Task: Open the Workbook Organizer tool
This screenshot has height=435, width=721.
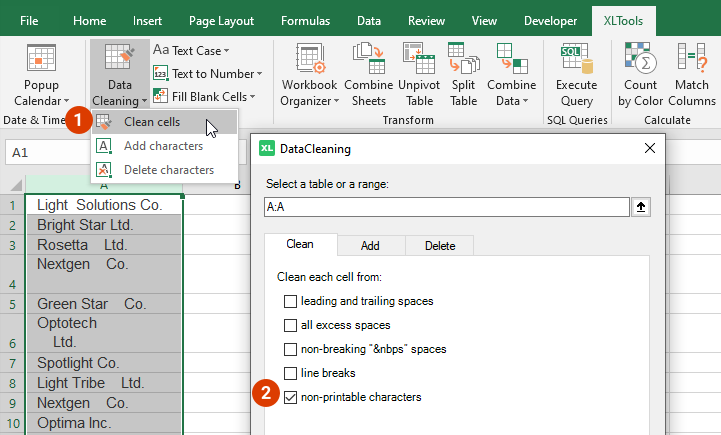Action: (309, 75)
